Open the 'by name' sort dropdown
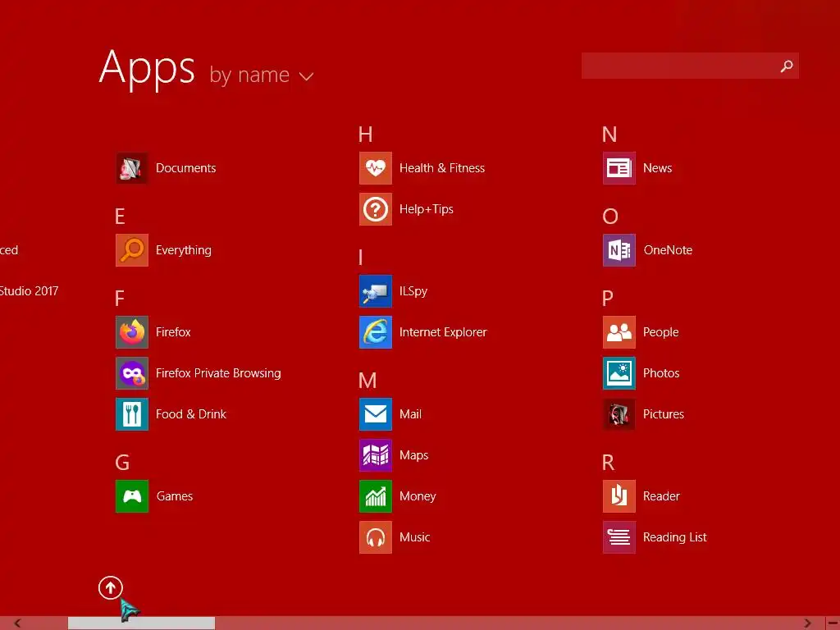Viewport: 840px width, 630px height. click(262, 75)
